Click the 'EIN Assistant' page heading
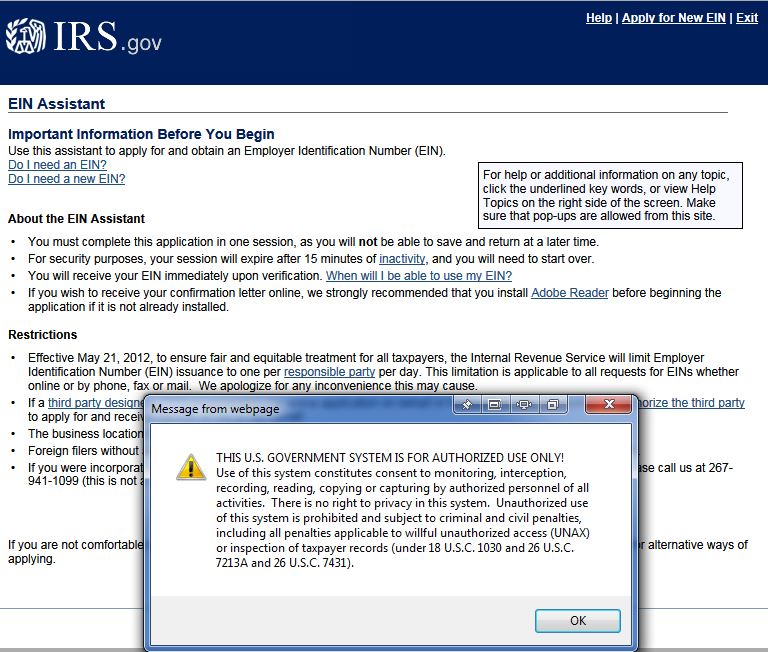The height and width of the screenshot is (652, 768). point(56,104)
